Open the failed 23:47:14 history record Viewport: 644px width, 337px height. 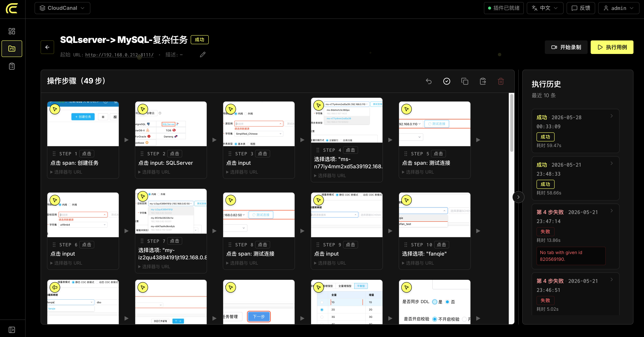point(575,236)
